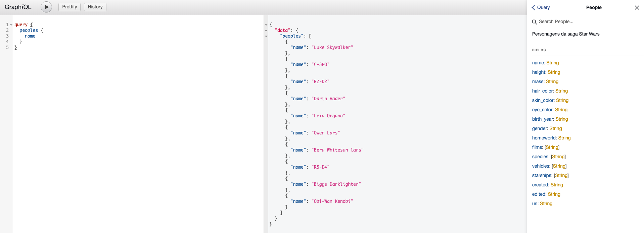Open the starships field documentation

[x=542, y=175]
